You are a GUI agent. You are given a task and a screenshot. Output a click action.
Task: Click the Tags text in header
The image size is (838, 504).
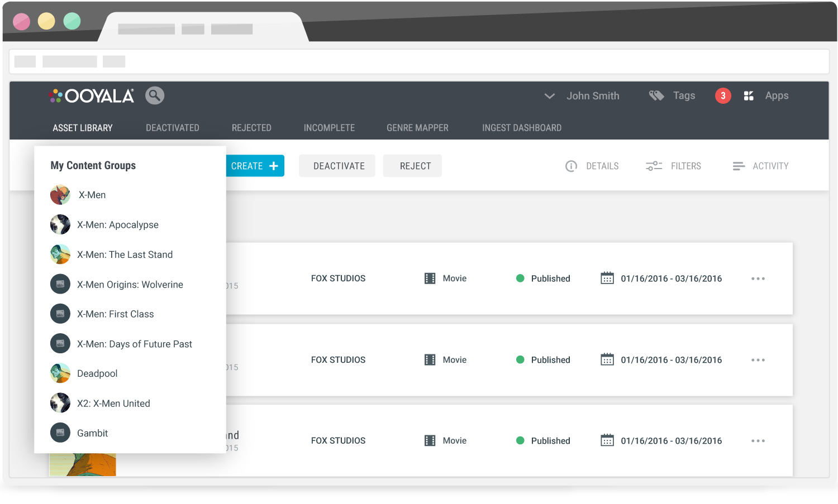click(684, 95)
